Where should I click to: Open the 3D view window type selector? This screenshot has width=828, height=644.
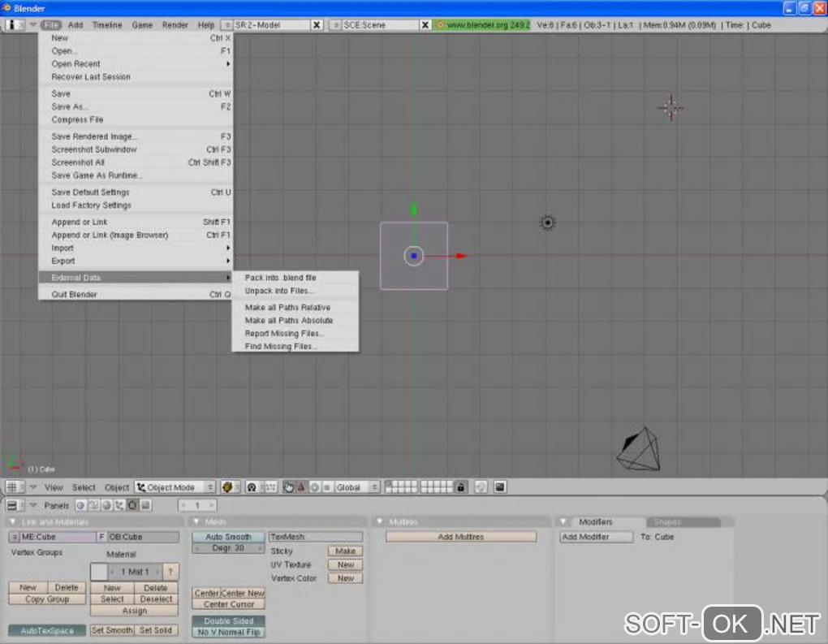(x=15, y=487)
